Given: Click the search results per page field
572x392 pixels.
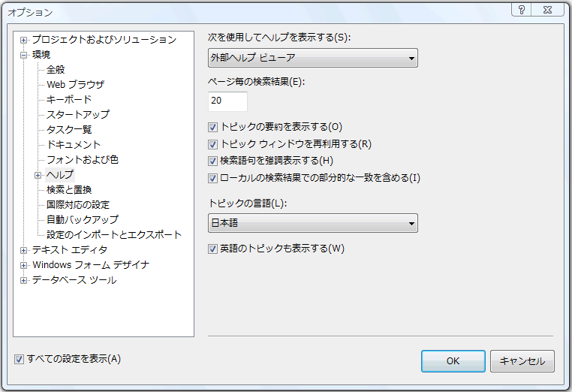Looking at the screenshot, I should (x=227, y=101).
